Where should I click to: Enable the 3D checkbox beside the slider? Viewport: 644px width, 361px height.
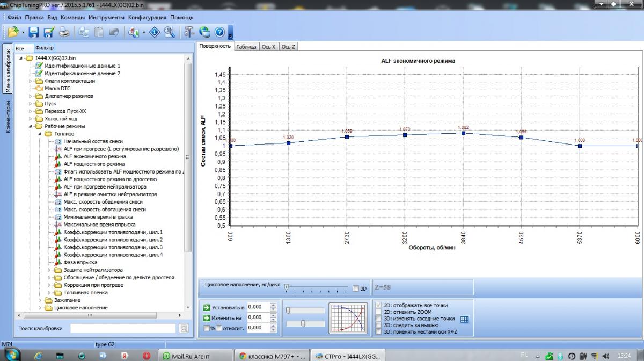(356, 288)
